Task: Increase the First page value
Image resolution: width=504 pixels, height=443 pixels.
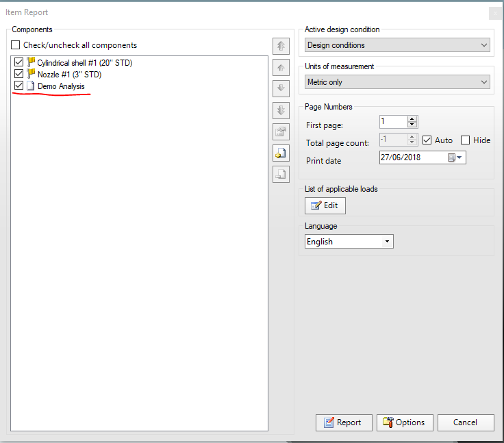Action: pos(412,119)
